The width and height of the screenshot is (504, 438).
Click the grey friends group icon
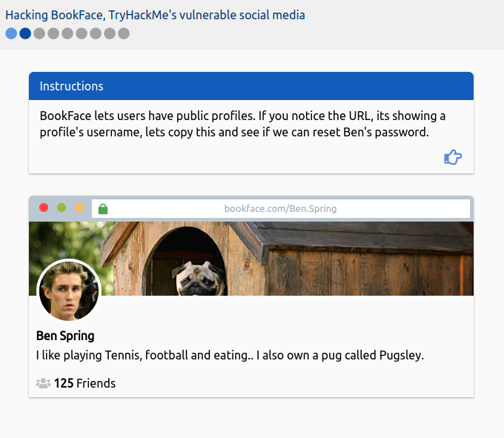point(43,383)
